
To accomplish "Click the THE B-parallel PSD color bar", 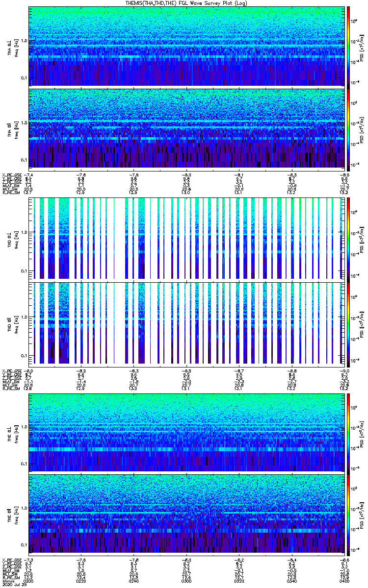I will pos(348,514).
